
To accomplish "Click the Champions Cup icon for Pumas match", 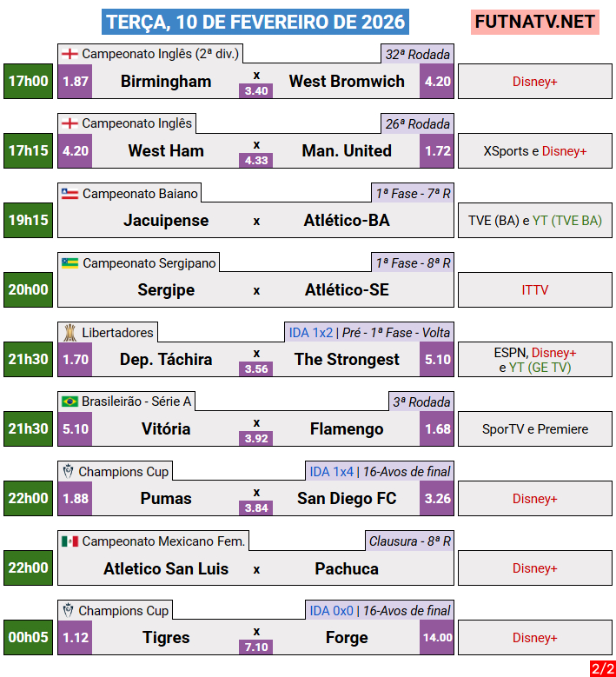I will (68, 471).
